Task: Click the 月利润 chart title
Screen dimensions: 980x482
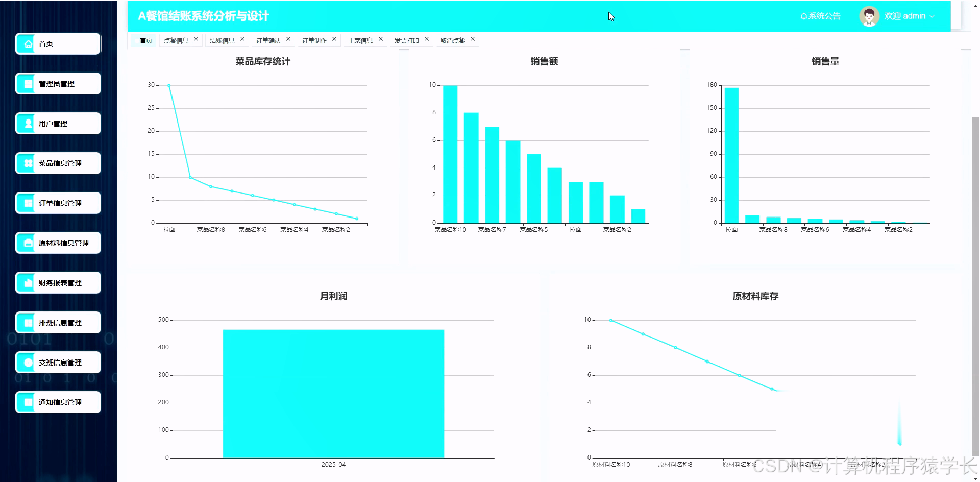Action: click(x=333, y=296)
